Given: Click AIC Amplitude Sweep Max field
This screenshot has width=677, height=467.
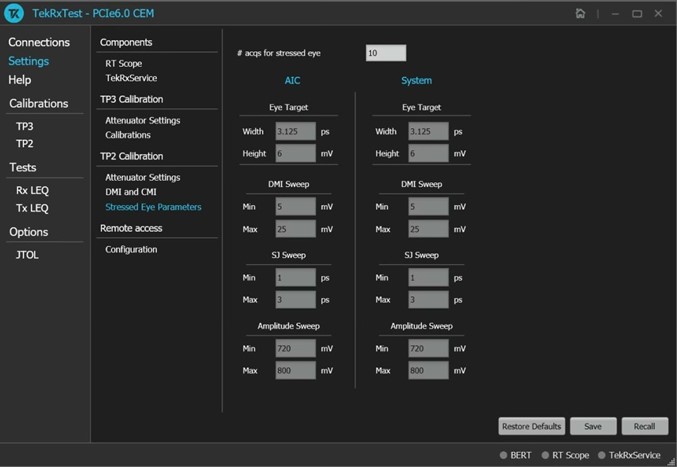Looking at the screenshot, I should [x=296, y=370].
